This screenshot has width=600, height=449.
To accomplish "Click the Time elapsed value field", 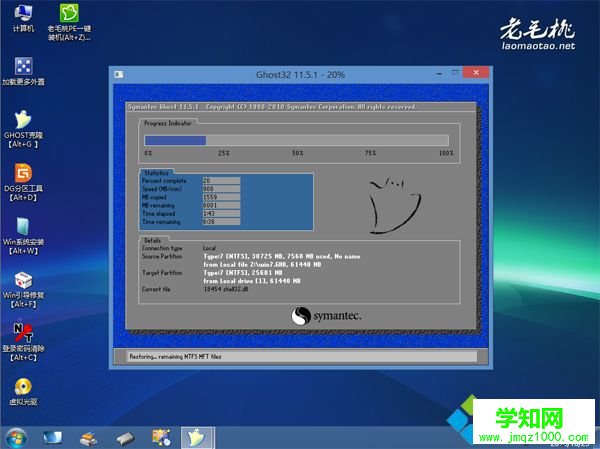I will pyautogui.click(x=221, y=213).
